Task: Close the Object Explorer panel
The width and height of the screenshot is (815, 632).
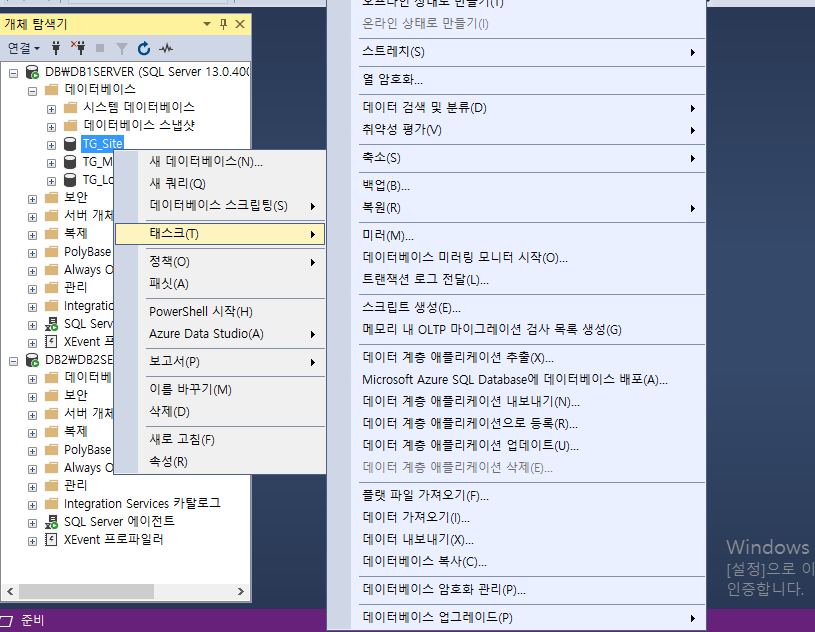Action: click(240, 24)
